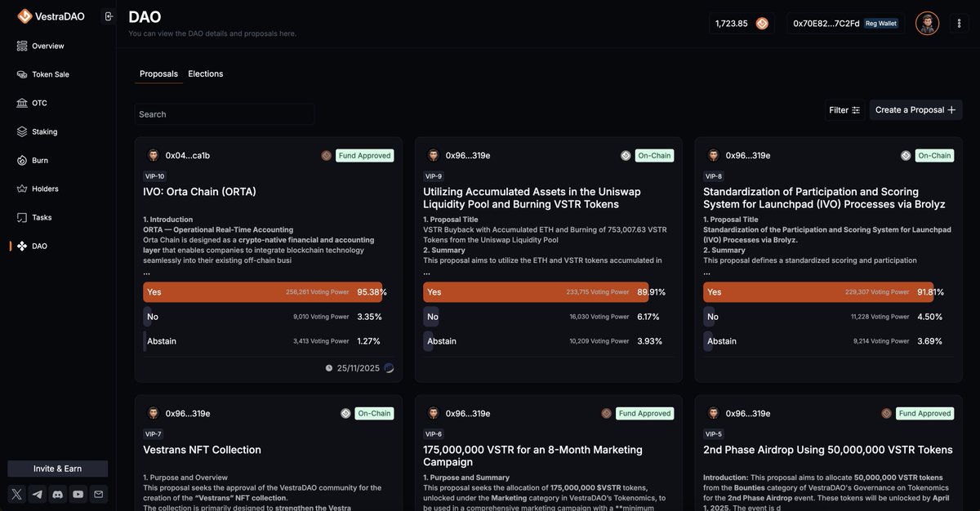Open the Discord social link

[x=58, y=494]
